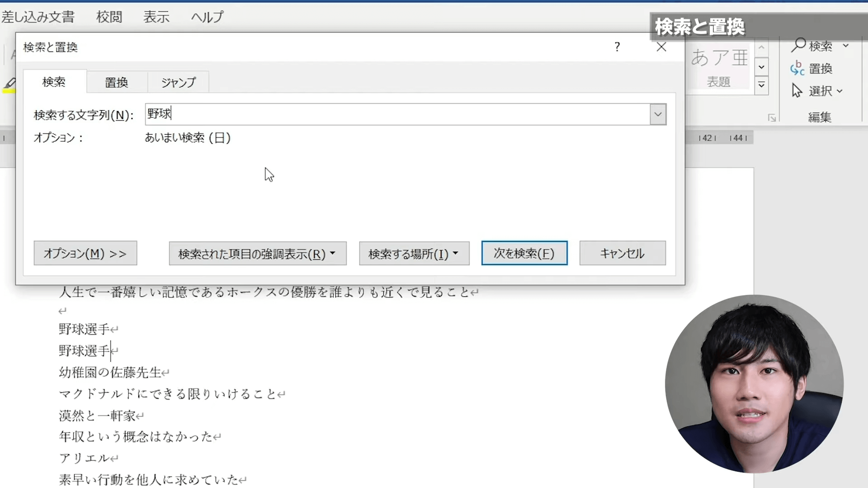The width and height of the screenshot is (868, 488).
Task: Click the 検索 magnifier icon in the ribbon
Action: click(x=800, y=45)
